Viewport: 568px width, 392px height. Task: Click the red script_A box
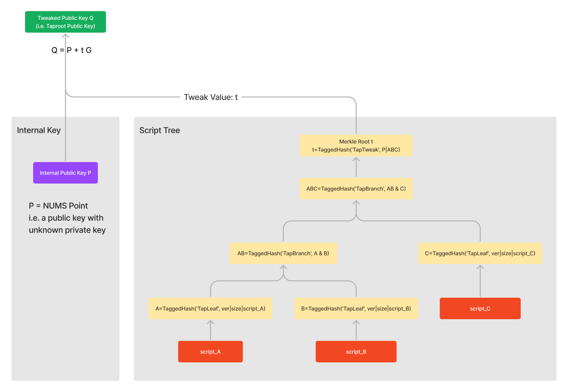[210, 352]
